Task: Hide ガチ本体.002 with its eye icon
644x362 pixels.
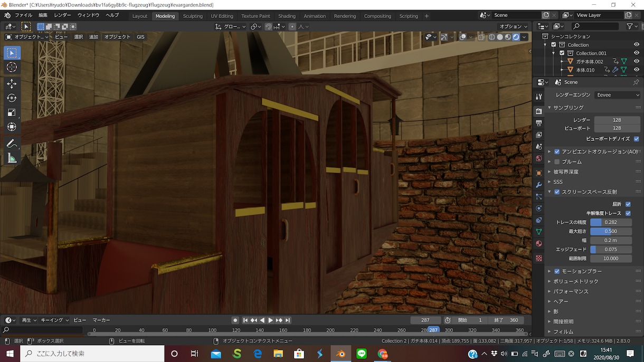Action: pos(636,62)
